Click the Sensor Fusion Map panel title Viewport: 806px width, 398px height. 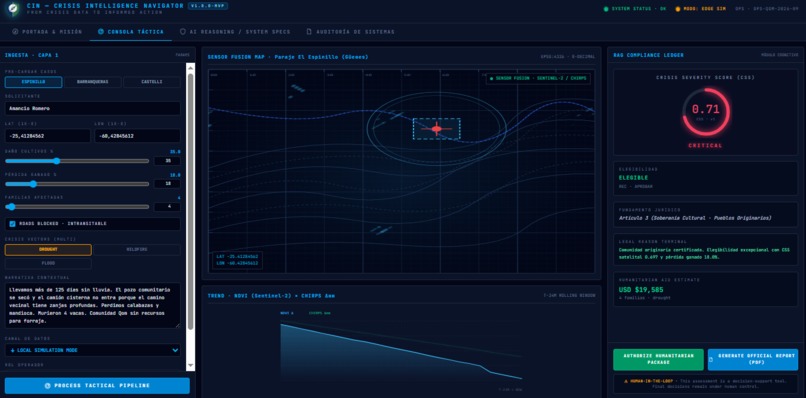tap(288, 57)
